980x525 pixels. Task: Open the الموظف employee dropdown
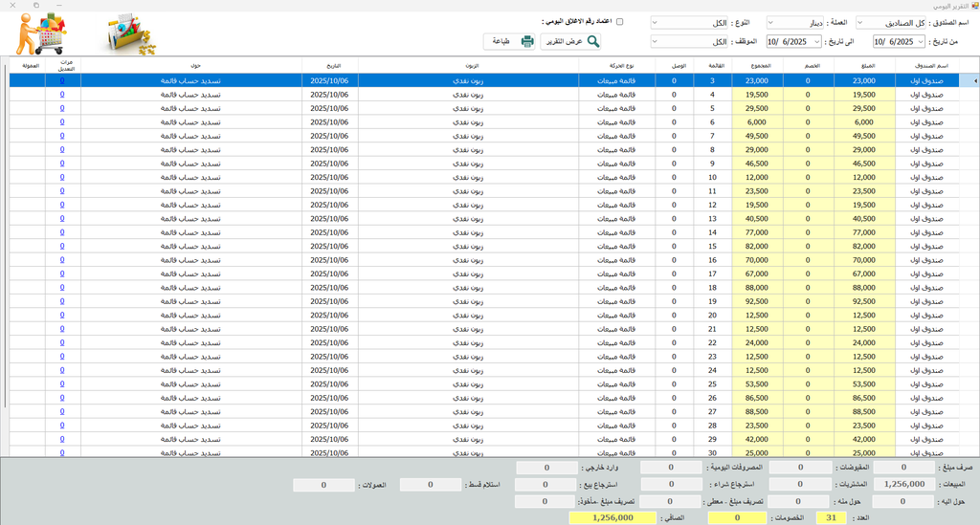point(656,41)
